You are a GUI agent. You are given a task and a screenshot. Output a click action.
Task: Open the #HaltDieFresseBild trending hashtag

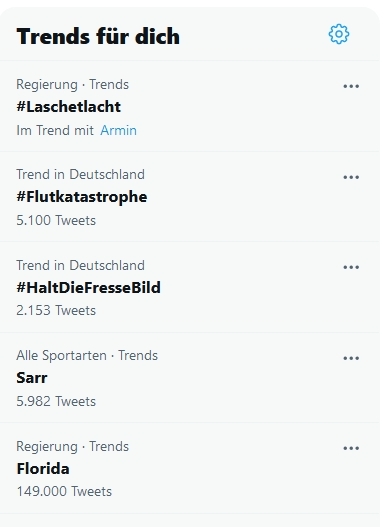click(88, 288)
